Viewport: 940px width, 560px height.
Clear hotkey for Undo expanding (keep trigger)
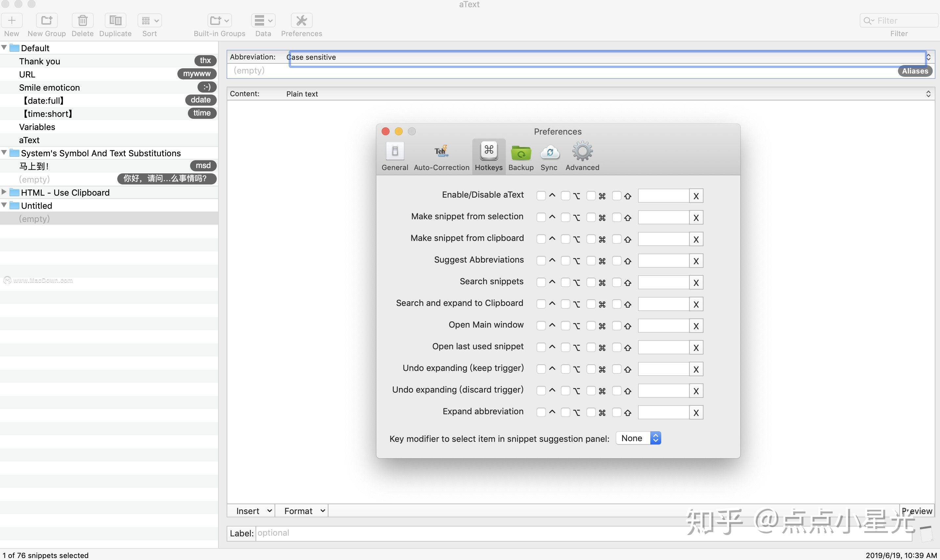pyautogui.click(x=696, y=369)
